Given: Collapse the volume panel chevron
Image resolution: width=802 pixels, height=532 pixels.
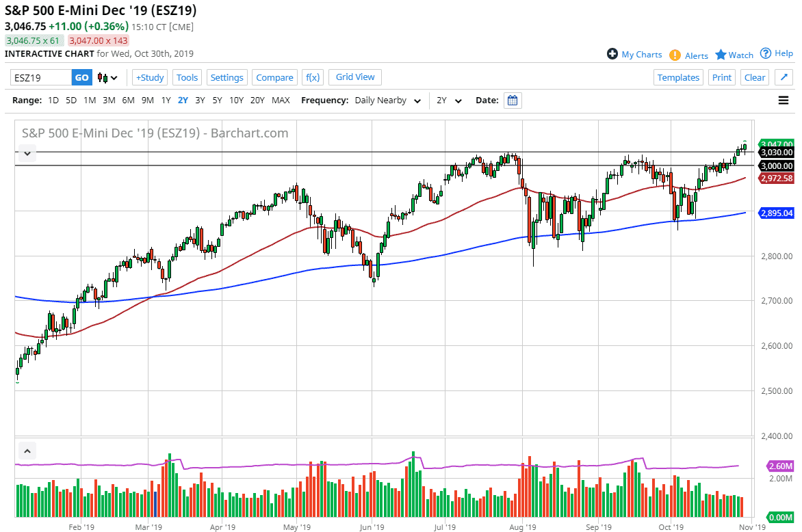Looking at the screenshot, I should (x=27, y=451).
